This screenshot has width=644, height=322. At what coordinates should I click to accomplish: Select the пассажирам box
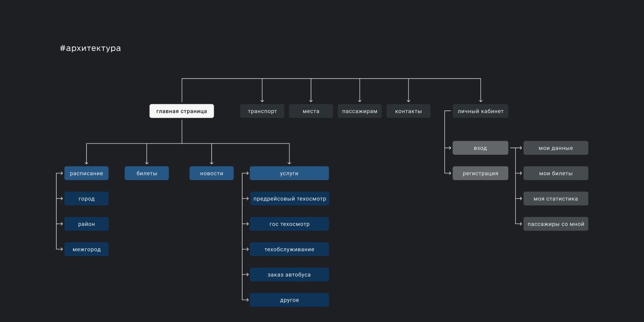[359, 111]
